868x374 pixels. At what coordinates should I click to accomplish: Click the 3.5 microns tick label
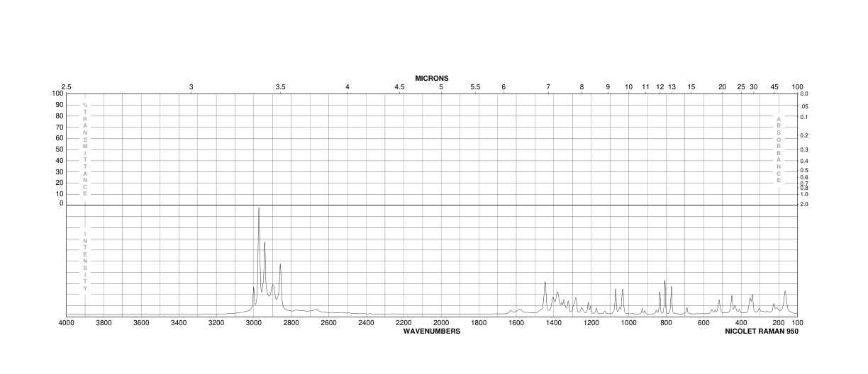(280, 86)
